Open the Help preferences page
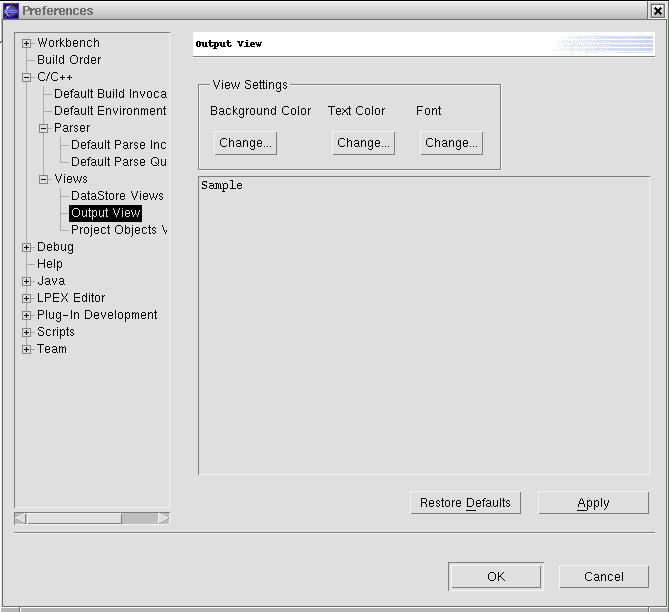The height and width of the screenshot is (612, 669). (50, 264)
